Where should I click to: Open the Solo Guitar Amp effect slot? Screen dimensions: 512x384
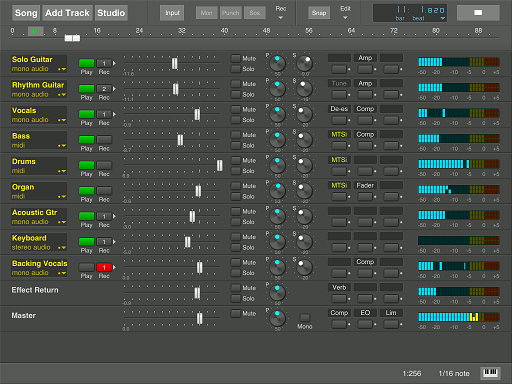click(365, 58)
